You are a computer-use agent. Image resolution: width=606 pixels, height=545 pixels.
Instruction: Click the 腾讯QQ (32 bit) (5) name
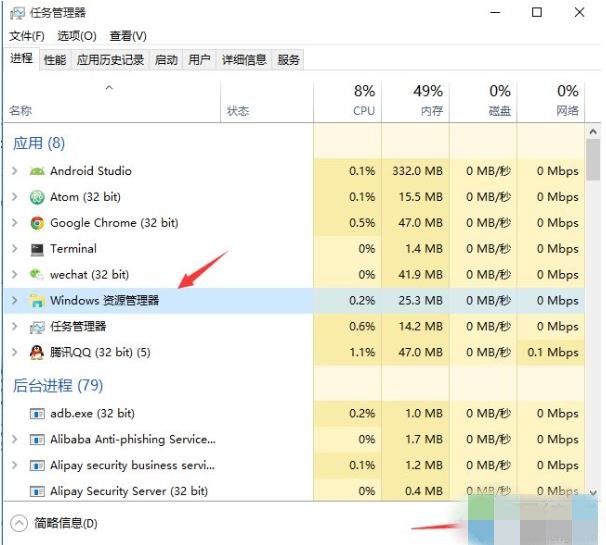[x=100, y=353]
